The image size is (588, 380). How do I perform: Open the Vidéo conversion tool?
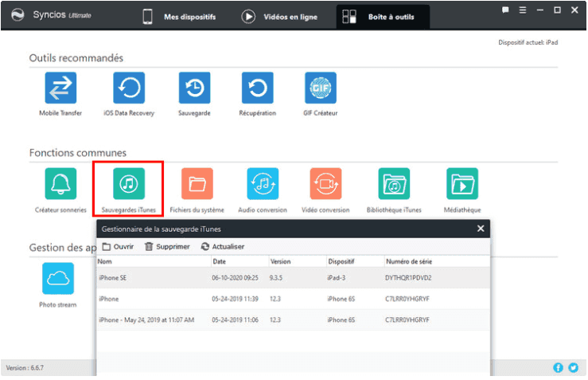(x=325, y=184)
